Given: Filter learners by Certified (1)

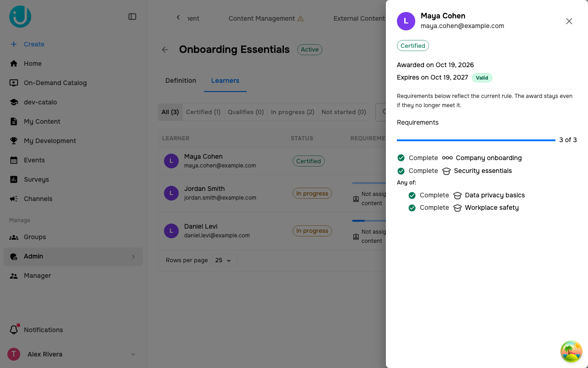Looking at the screenshot, I should point(203,112).
